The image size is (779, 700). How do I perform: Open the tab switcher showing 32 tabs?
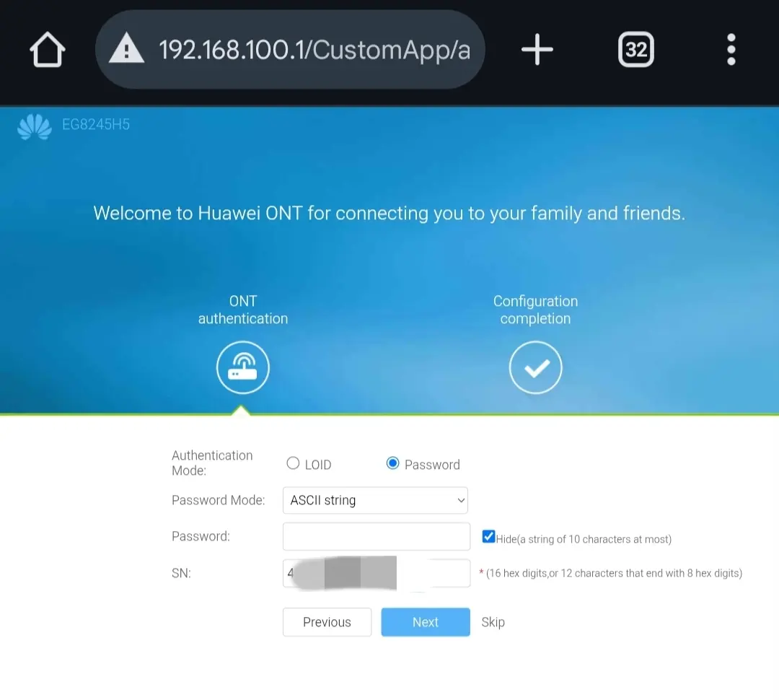(636, 49)
